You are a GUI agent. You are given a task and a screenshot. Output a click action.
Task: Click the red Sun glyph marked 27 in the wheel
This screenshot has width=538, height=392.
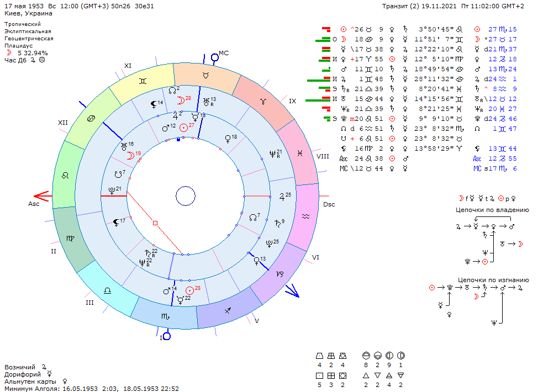[184, 128]
